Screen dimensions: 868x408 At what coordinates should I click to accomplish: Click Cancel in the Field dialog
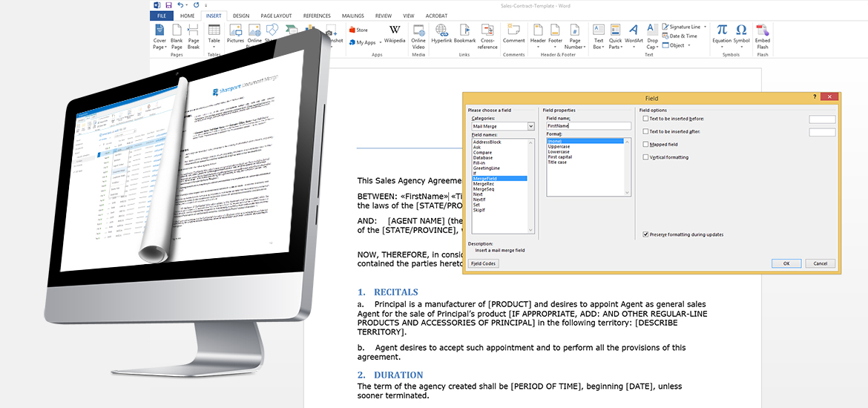coord(821,263)
